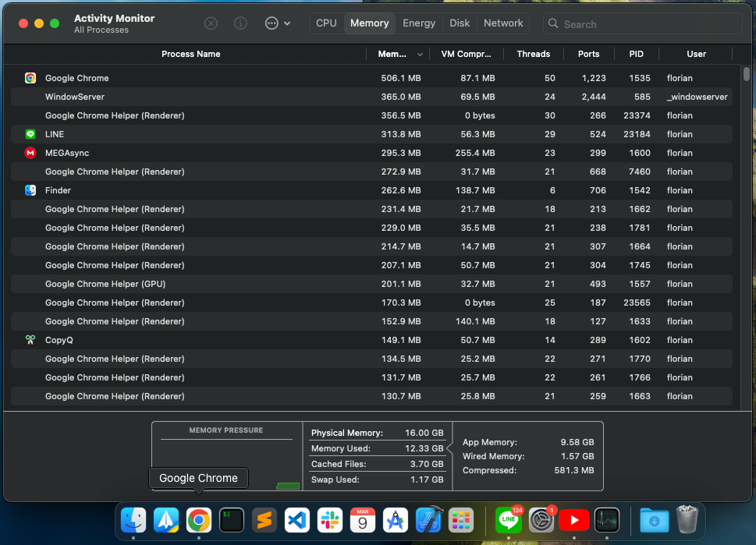Open Launchpad from the Dock
The width and height of the screenshot is (756, 545).
[461, 519]
